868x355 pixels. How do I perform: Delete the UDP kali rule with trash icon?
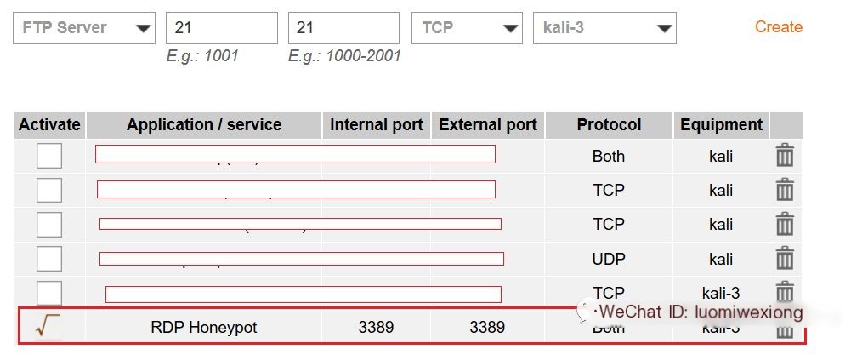point(785,259)
